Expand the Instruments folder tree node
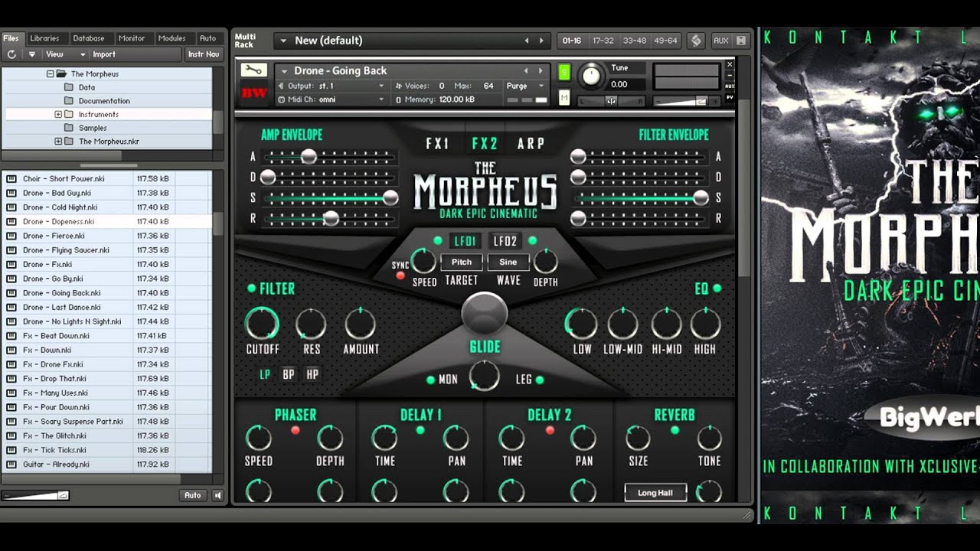 (x=58, y=115)
